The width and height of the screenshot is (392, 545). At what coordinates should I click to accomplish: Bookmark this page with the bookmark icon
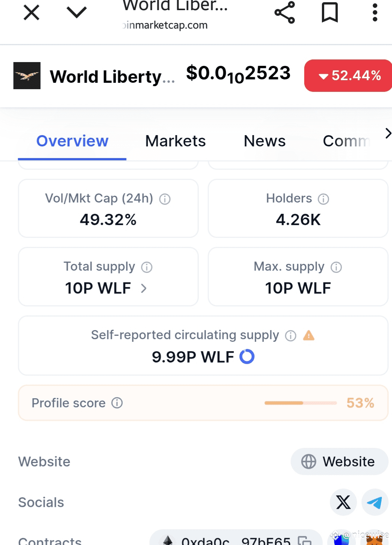(x=330, y=12)
